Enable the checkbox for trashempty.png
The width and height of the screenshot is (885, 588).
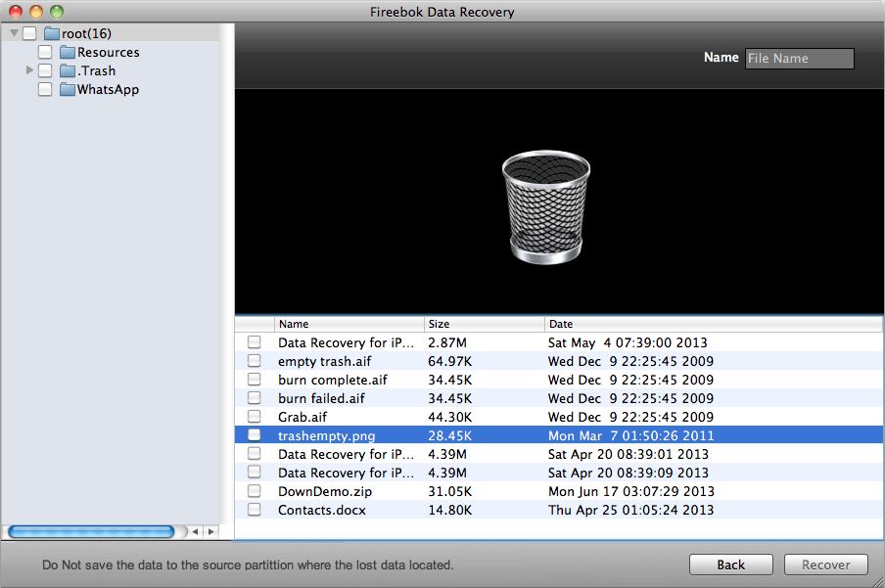coord(256,435)
